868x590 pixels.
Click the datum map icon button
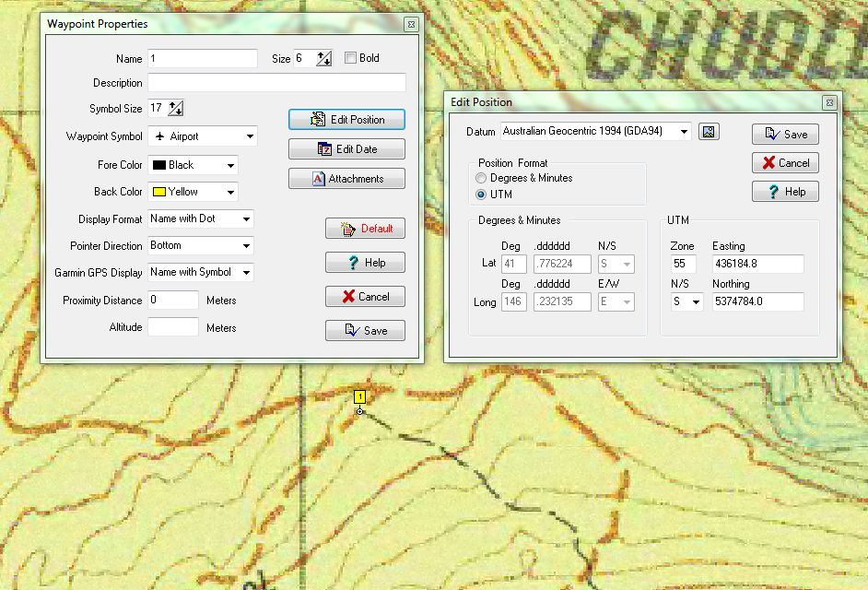[709, 132]
